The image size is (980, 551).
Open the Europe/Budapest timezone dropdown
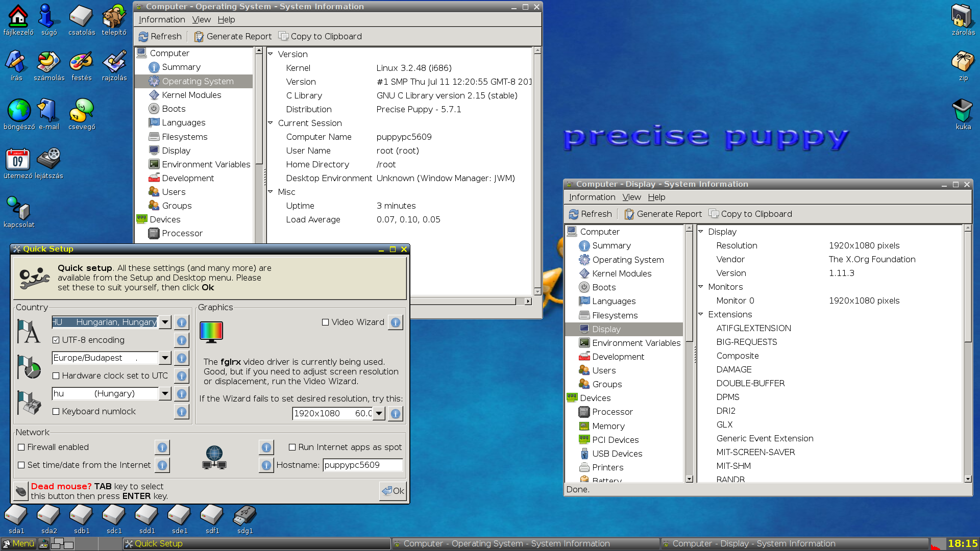(164, 358)
